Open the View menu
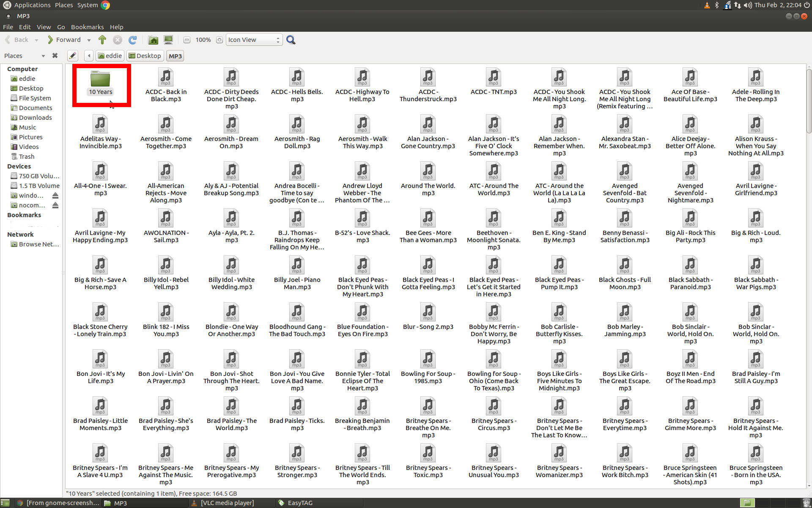Viewport: 812px width, 508px height. click(44, 27)
